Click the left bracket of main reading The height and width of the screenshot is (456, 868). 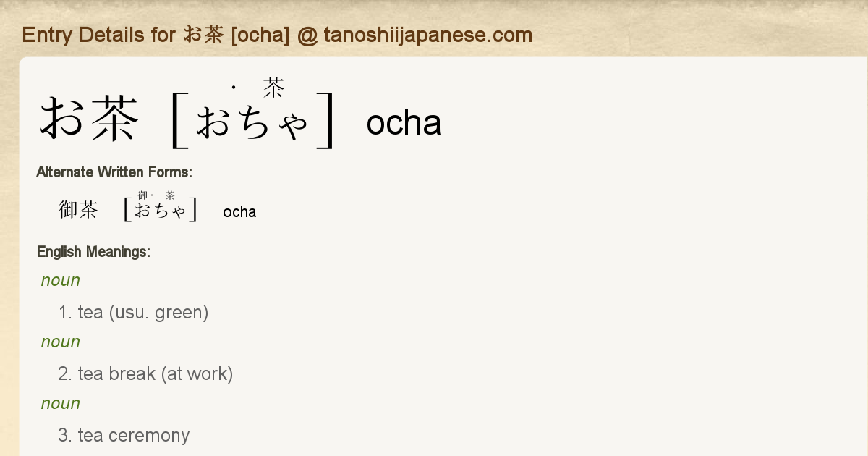coord(179,121)
